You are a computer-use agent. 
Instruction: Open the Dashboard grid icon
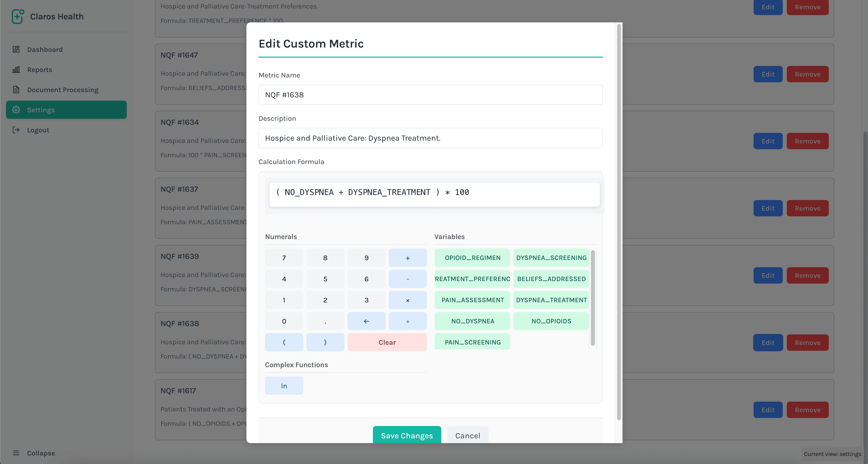16,50
